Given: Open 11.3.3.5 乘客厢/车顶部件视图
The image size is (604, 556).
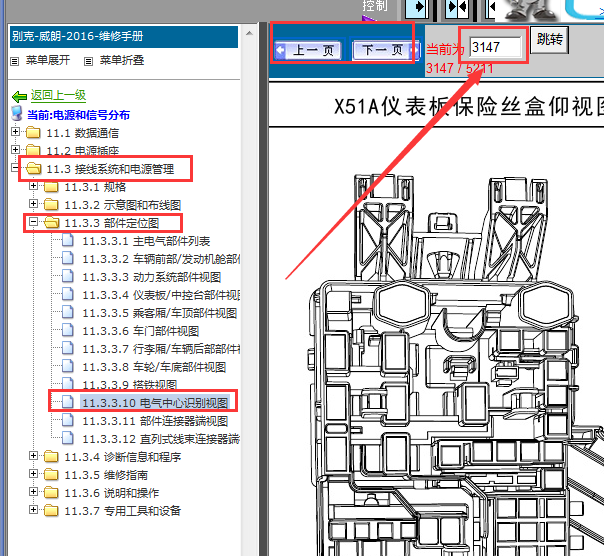Looking at the screenshot, I should coord(159,313).
